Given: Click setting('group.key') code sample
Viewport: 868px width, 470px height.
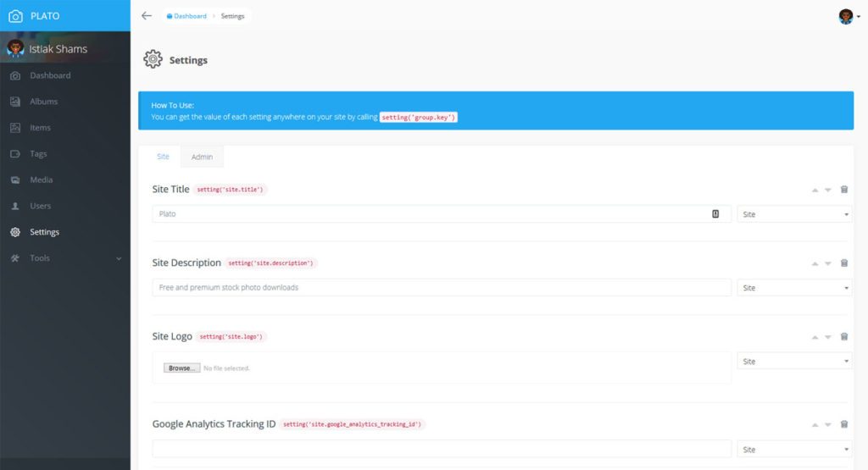Looking at the screenshot, I should click(419, 117).
